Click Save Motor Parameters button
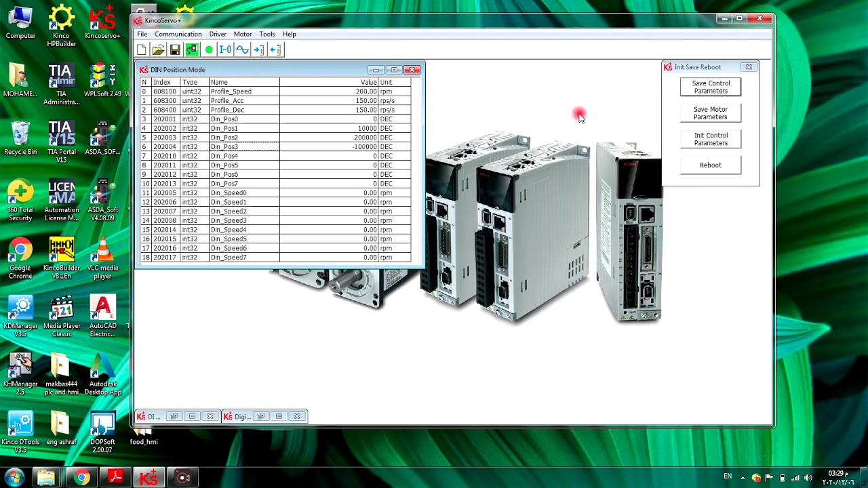868x488 pixels. [711, 113]
